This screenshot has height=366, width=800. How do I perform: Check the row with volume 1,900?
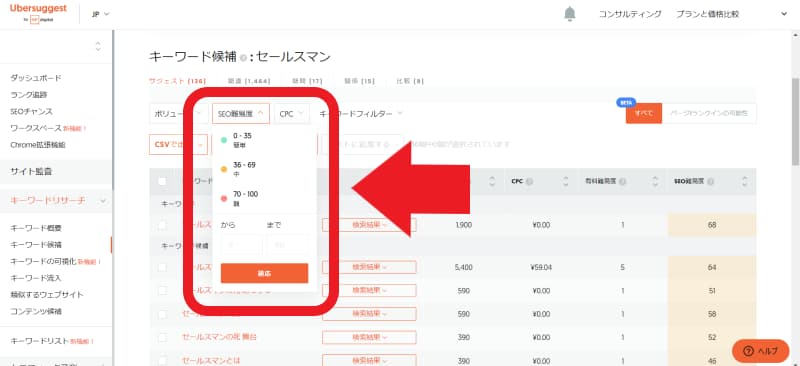(162, 225)
